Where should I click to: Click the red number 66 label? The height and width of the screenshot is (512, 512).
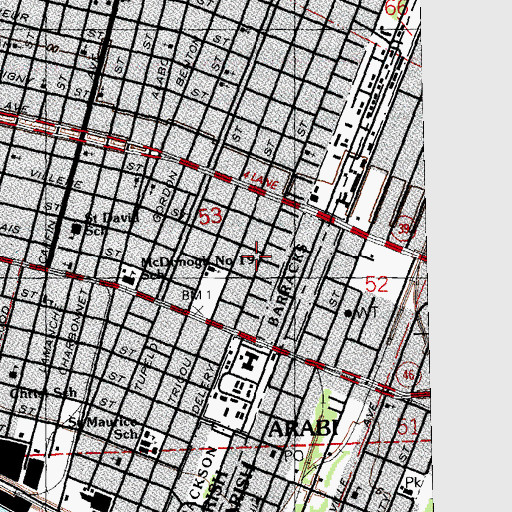397,7
